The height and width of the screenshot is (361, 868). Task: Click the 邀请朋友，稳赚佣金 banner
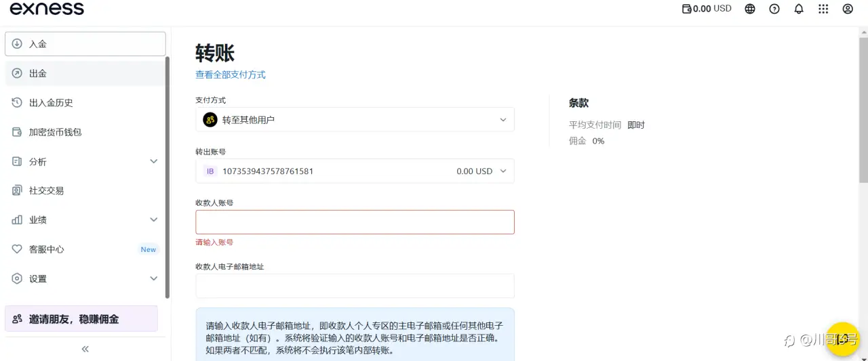(81, 319)
